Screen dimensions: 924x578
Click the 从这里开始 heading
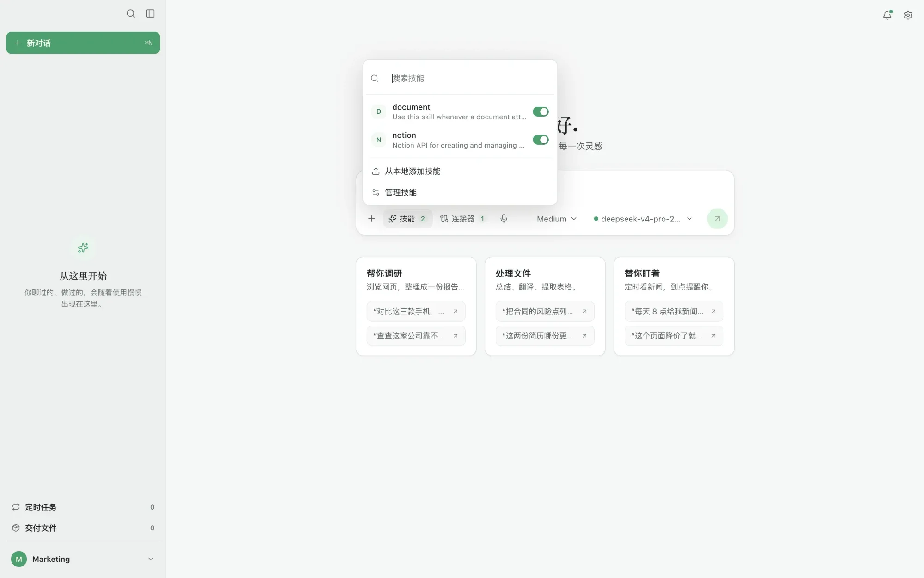point(83,276)
